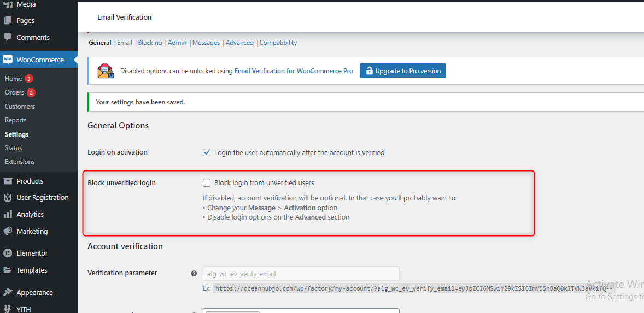Screen dimensions: 644x313
Task: Click the General Options heading
Action: pyautogui.click(x=118, y=126)
